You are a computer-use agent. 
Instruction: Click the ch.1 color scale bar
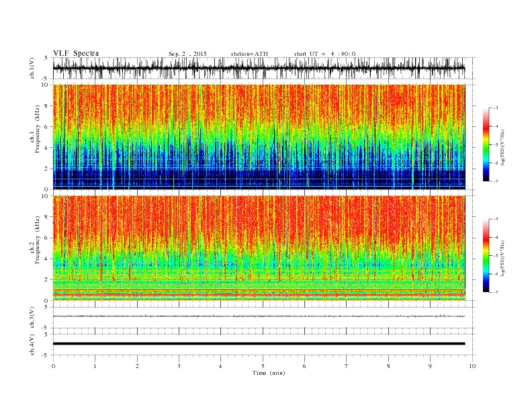coord(486,144)
